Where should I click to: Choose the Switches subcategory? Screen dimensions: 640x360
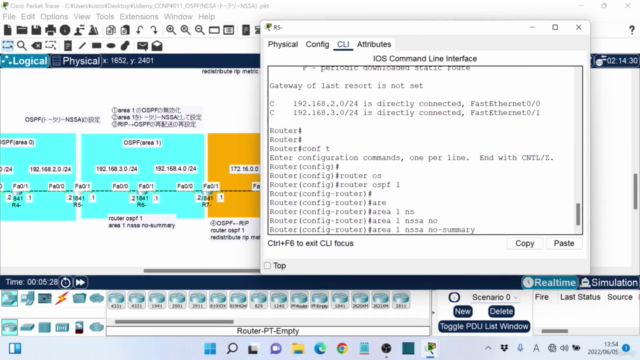[27, 327]
